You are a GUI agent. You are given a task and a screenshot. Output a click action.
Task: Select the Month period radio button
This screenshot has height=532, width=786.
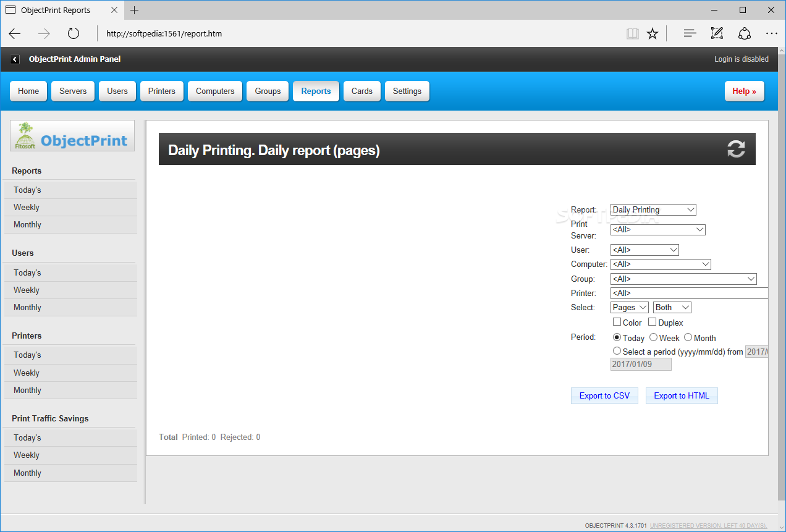(x=688, y=337)
